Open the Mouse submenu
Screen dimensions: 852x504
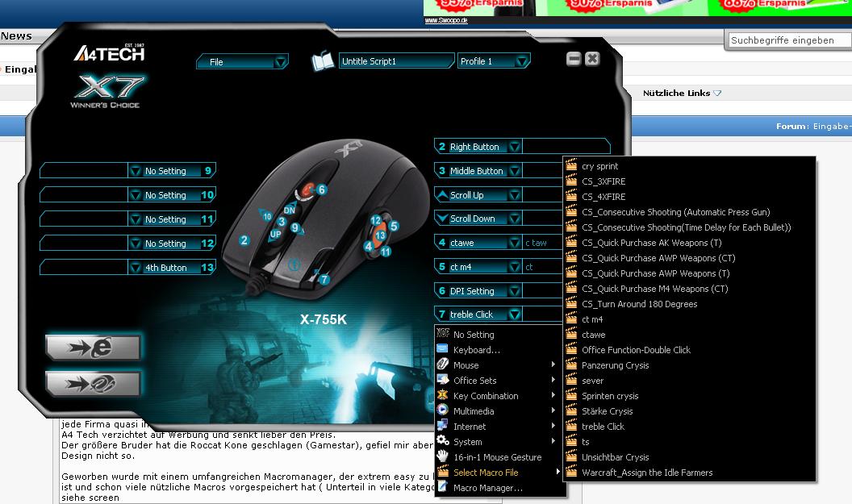[x=499, y=365]
